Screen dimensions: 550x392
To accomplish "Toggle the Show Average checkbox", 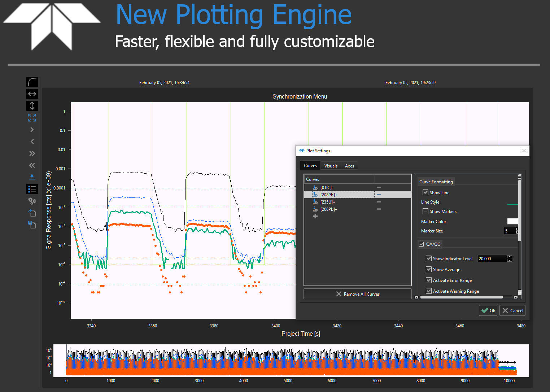I will (429, 269).
